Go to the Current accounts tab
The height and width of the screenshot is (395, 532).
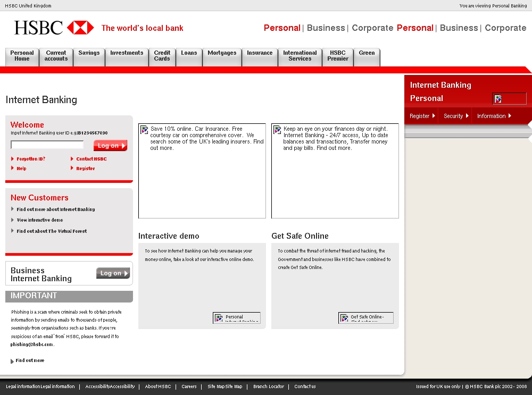point(56,57)
